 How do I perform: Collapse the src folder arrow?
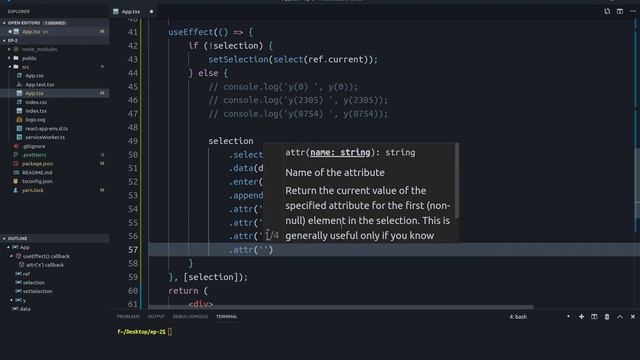[9, 67]
